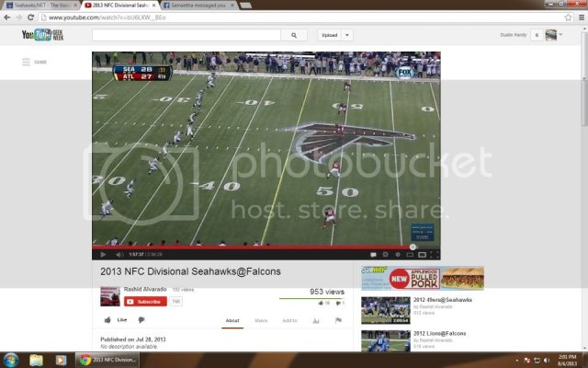Image resolution: width=588 pixels, height=368 pixels.
Task: Open the Chrome menu icon
Action: [x=582, y=17]
